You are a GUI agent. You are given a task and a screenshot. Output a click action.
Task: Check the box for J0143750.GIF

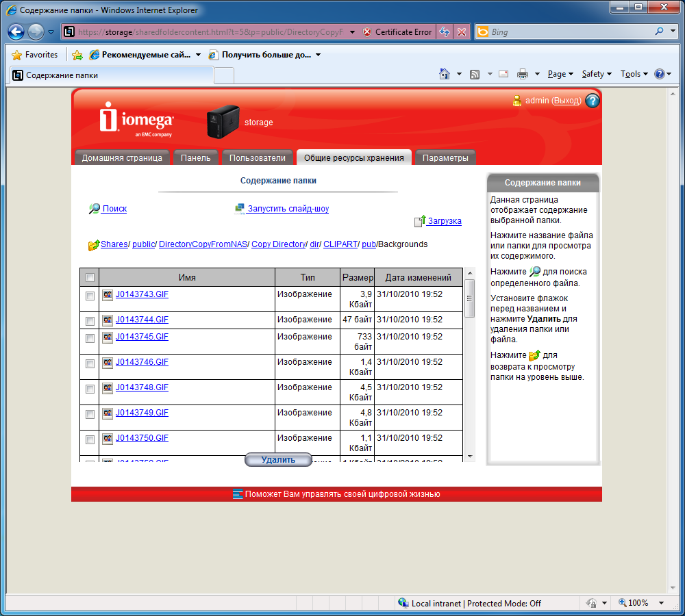pyautogui.click(x=90, y=439)
